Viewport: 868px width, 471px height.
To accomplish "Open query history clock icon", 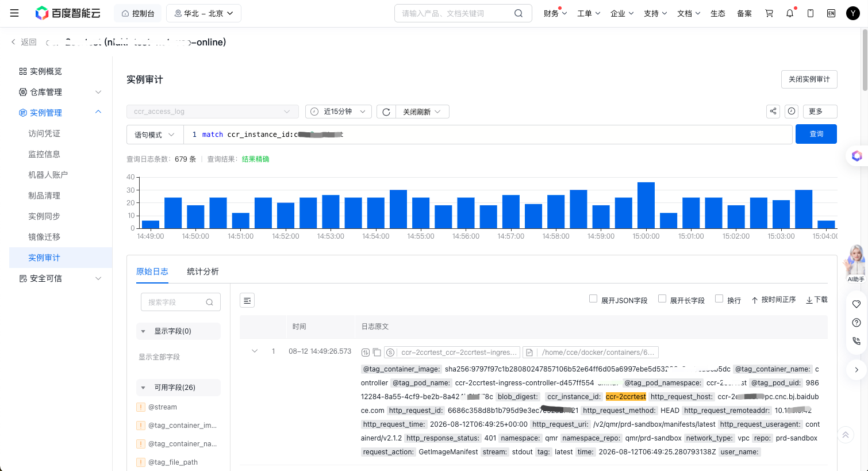I will [x=792, y=112].
